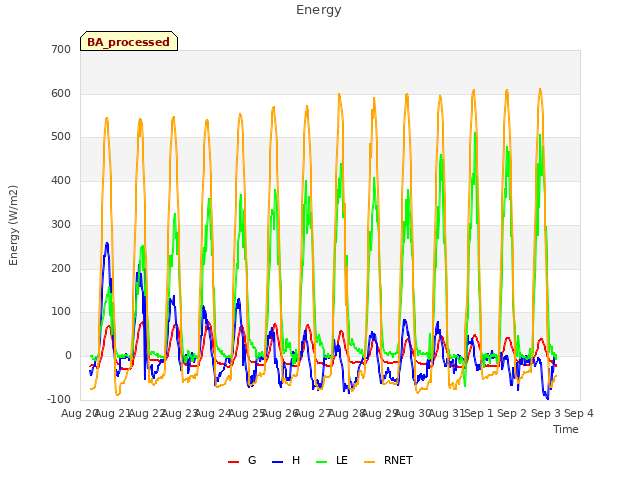Click the BA_processed annotation label
Viewport: 640px width, 480px height.
point(129,41)
